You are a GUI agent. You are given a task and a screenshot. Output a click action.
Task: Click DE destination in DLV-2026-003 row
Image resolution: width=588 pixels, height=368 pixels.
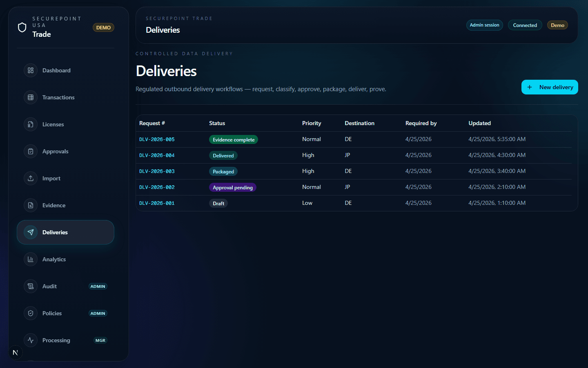[x=348, y=171]
